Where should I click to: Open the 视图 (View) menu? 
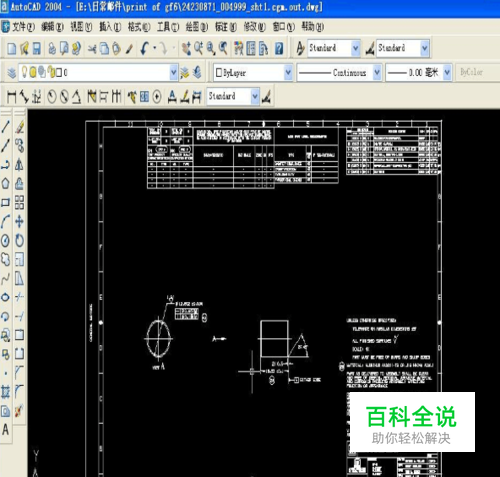81,27
